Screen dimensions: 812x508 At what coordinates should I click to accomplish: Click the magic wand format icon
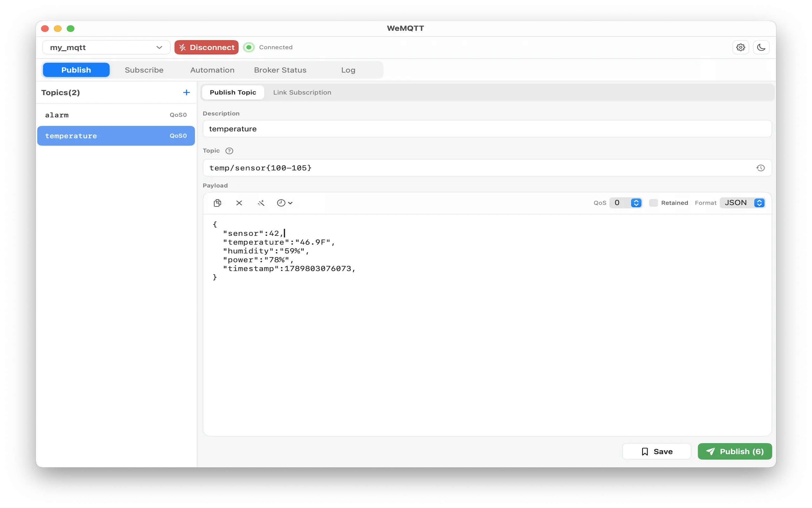tap(261, 203)
